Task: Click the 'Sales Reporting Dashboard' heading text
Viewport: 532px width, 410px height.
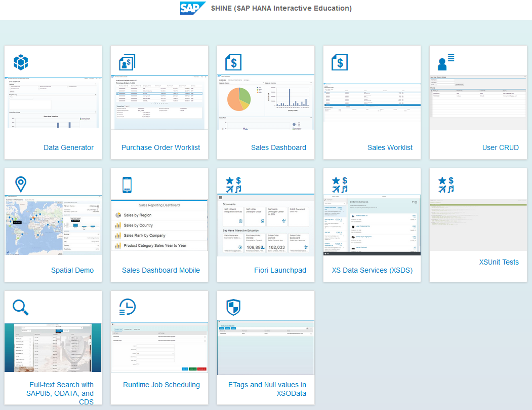Action: point(159,205)
